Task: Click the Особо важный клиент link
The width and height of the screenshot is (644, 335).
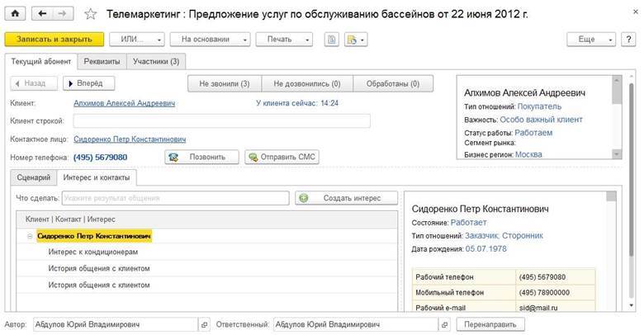Action: pos(541,120)
